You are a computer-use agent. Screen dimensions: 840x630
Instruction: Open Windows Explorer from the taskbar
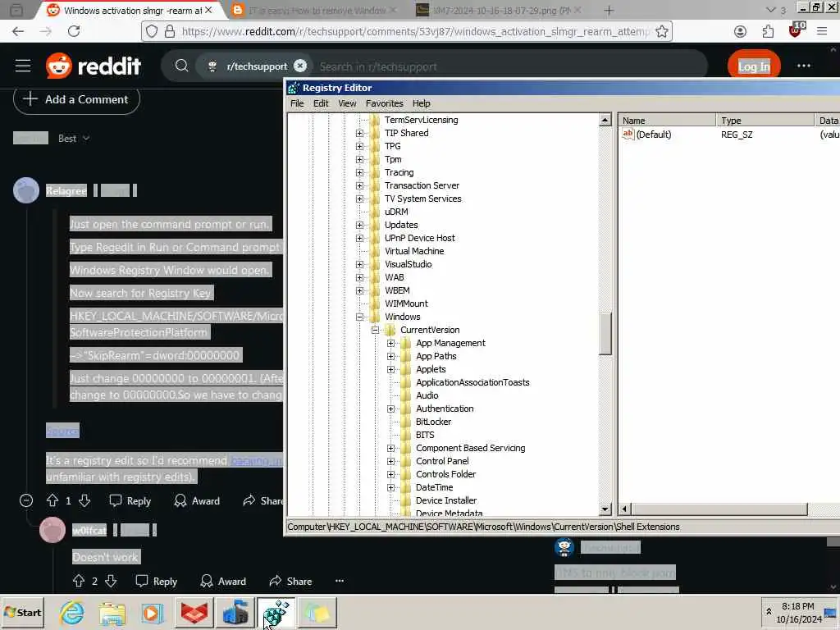(x=112, y=612)
